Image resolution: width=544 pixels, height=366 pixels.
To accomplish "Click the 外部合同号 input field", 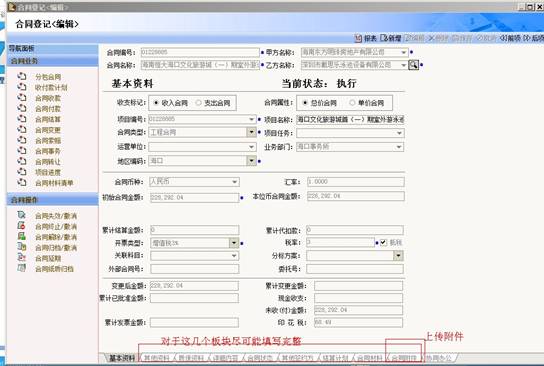I will pos(195,269).
